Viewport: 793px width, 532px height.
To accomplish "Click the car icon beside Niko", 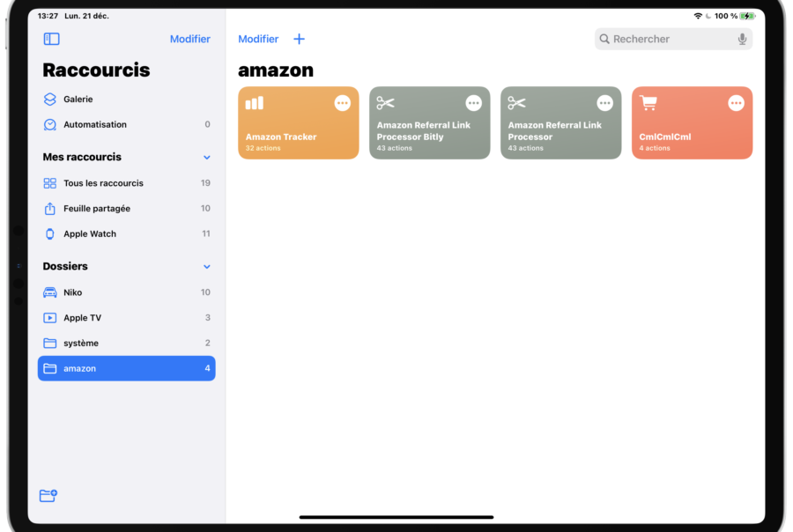I will 49,292.
